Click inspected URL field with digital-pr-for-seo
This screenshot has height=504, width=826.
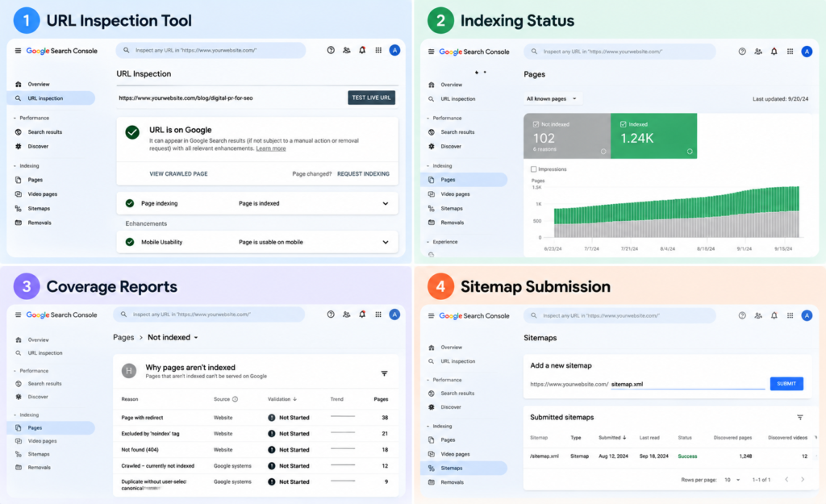point(231,98)
